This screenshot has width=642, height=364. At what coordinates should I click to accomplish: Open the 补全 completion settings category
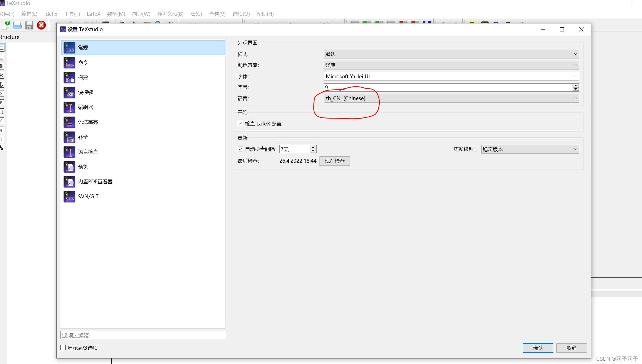(x=143, y=137)
